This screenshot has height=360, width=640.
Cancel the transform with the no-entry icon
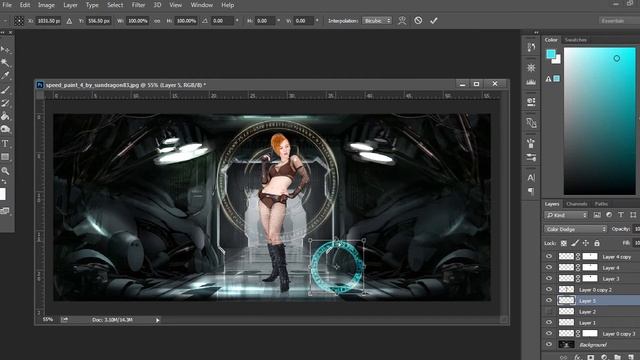418,20
